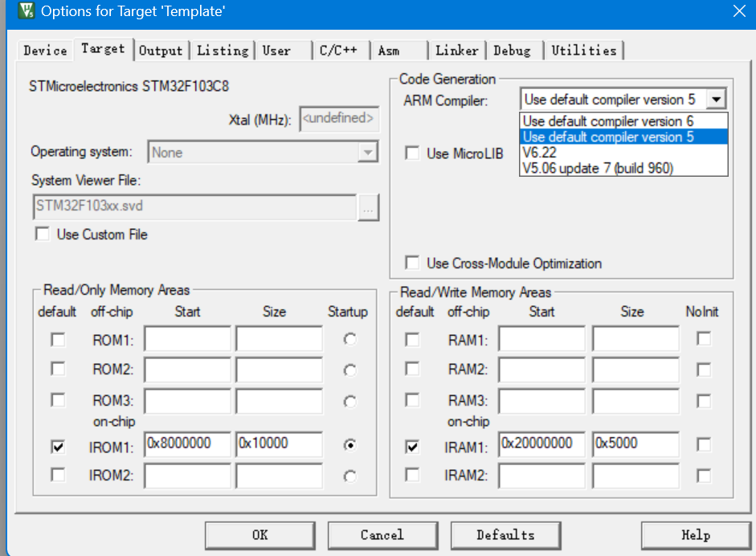
Task: Close the Options for Target dialog
Action: coord(738,11)
